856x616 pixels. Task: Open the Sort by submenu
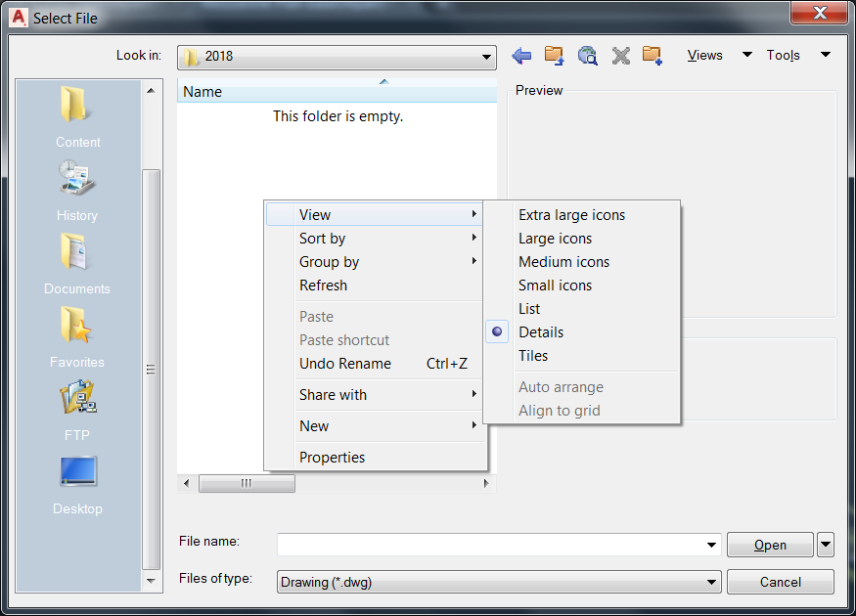click(x=323, y=238)
